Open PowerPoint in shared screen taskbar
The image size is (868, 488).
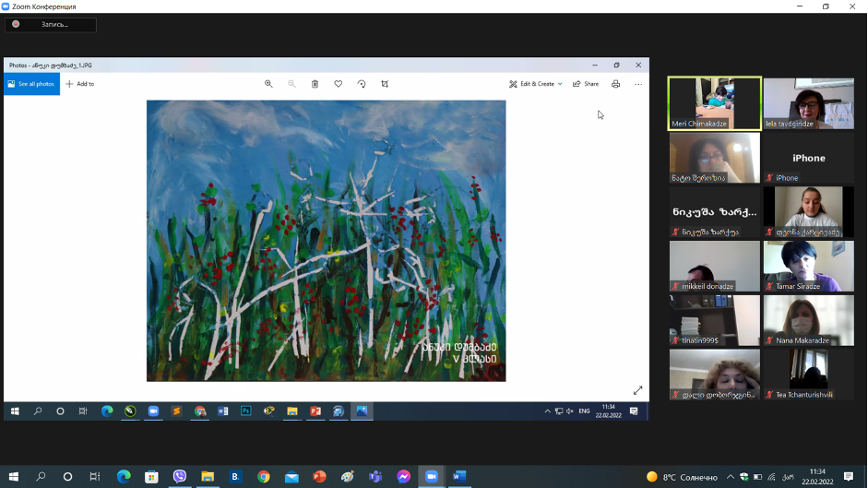(x=315, y=411)
